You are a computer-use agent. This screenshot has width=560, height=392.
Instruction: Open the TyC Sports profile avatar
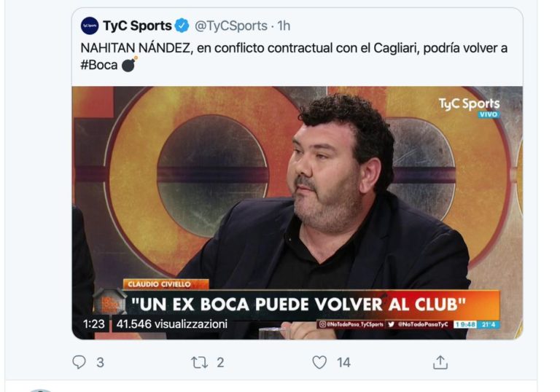(x=90, y=26)
